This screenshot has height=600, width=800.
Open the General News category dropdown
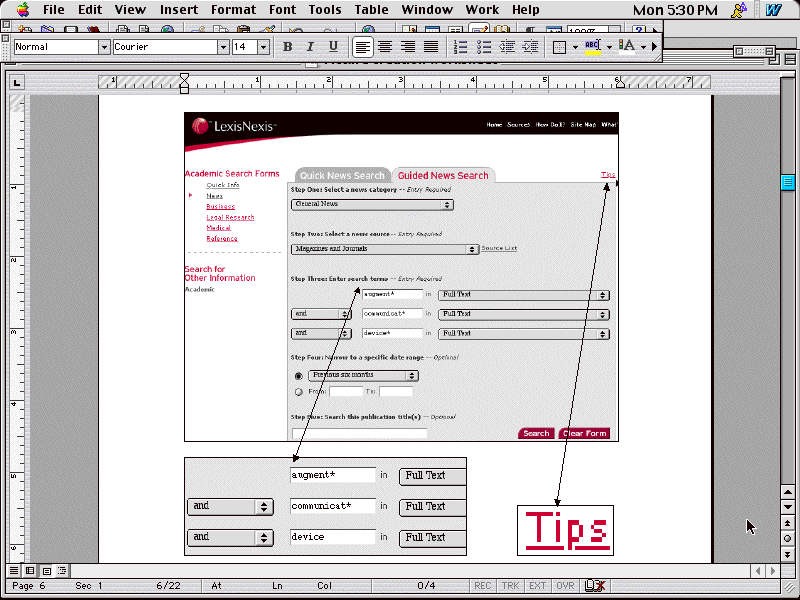click(372, 205)
